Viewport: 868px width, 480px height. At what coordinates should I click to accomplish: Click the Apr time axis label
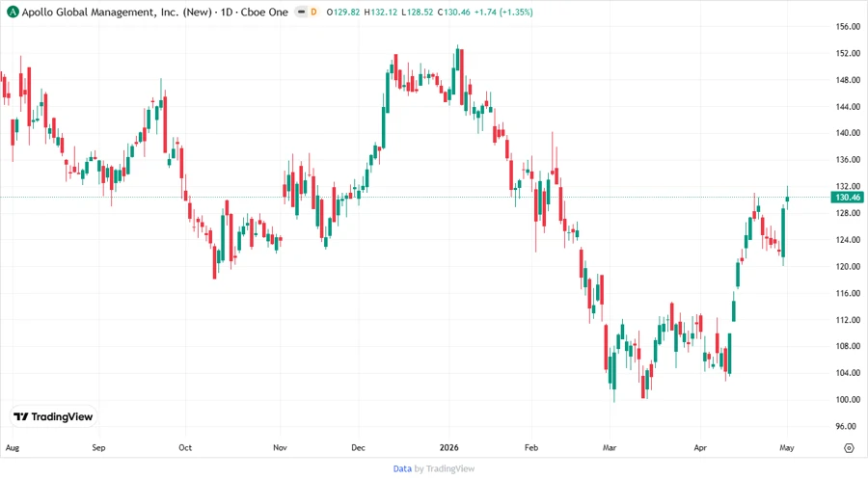coord(700,448)
